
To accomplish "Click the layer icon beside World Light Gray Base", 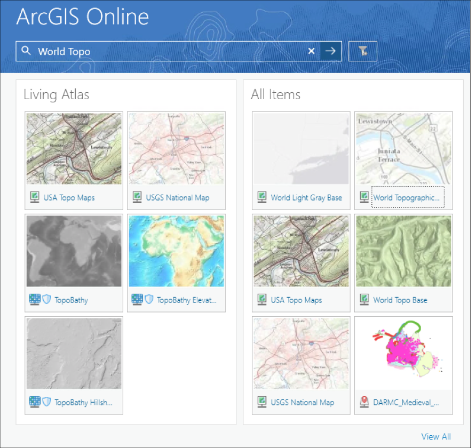I will [261, 197].
